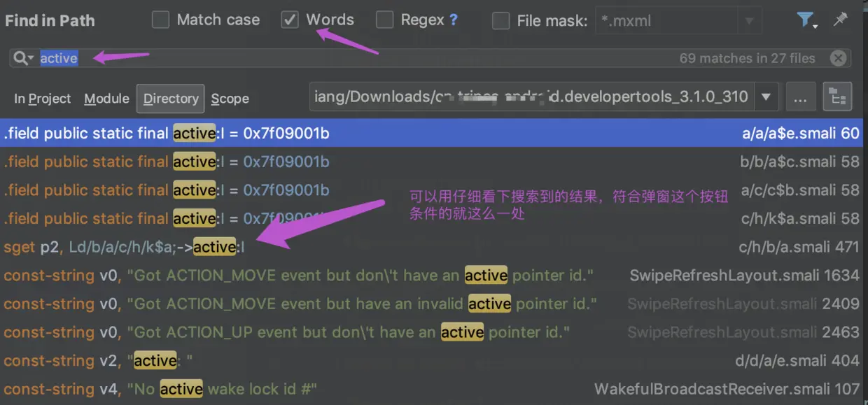Switch scope to In Project
The width and height of the screenshot is (868, 405).
click(43, 99)
